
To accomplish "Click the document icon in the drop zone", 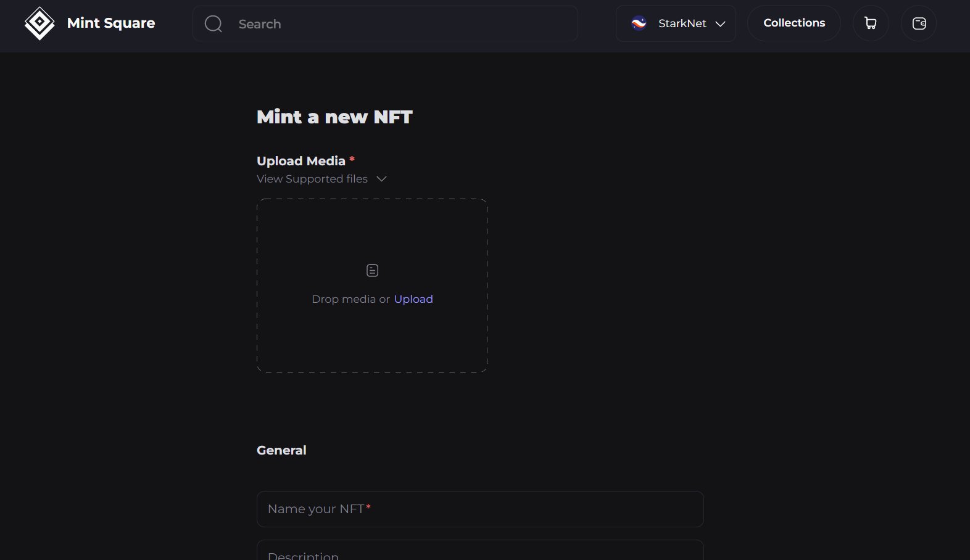I will tap(372, 270).
